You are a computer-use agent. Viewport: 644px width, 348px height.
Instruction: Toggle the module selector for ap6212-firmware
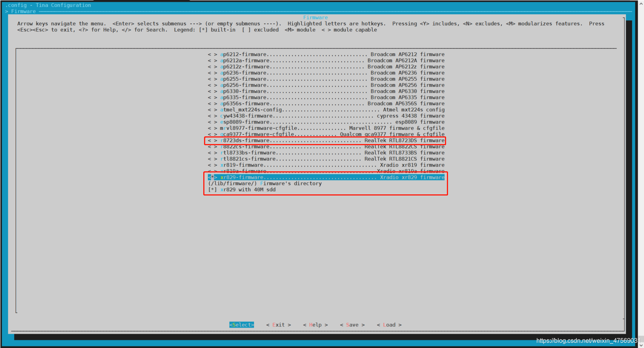click(212, 55)
